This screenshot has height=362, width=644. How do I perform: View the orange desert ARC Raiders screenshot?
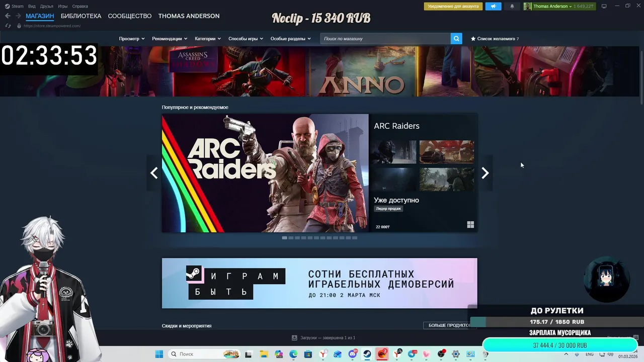point(447,152)
